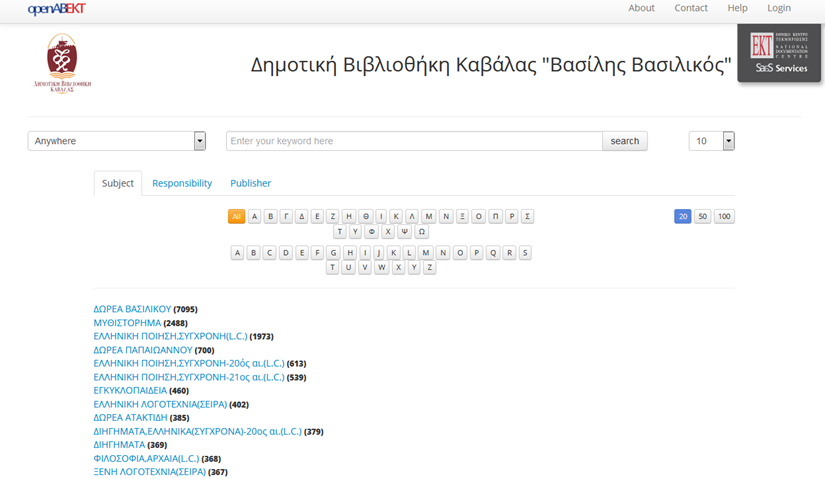Filter subjects by Greek letter Γ
The image size is (825, 479).
(x=286, y=216)
